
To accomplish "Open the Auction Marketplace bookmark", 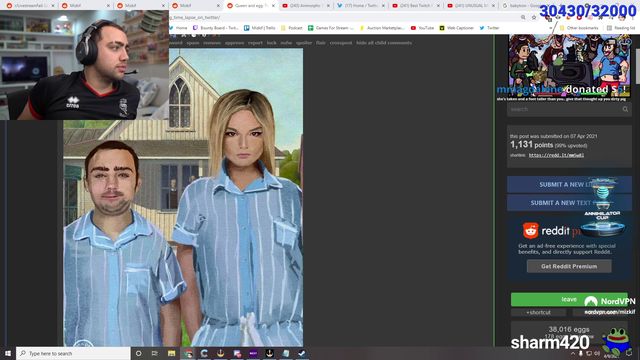I will (x=382, y=28).
